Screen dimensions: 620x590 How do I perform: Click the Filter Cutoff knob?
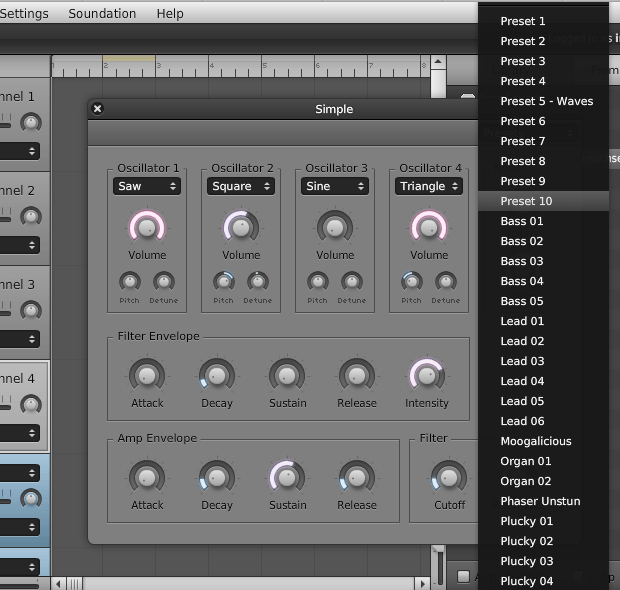[449, 478]
